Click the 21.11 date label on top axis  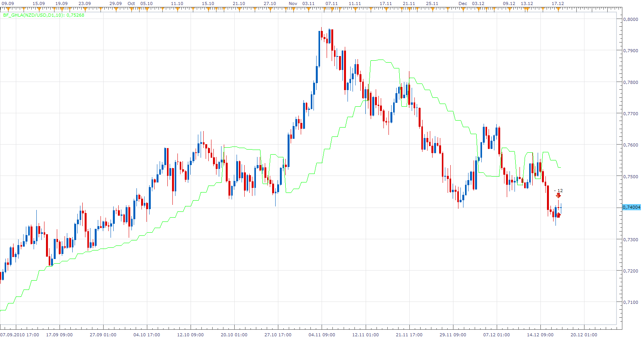point(409,3)
